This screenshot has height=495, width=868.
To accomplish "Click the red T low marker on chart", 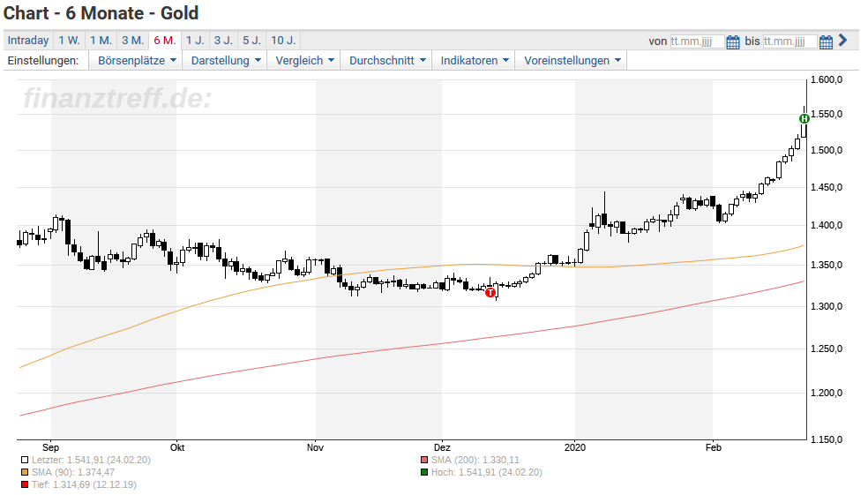I will (490, 292).
